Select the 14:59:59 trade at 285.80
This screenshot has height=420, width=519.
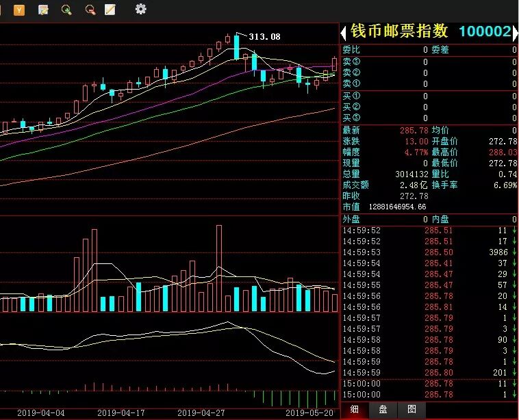tap(429, 373)
